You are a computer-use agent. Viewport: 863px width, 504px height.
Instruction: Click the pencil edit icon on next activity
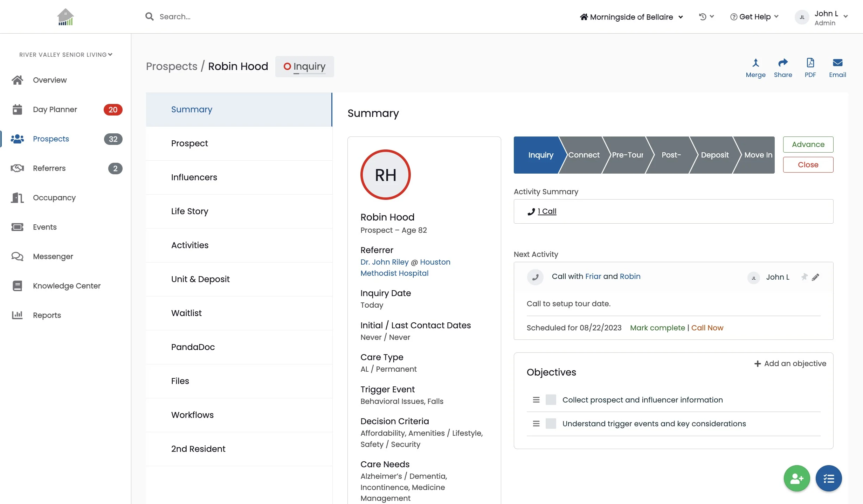coord(815,277)
